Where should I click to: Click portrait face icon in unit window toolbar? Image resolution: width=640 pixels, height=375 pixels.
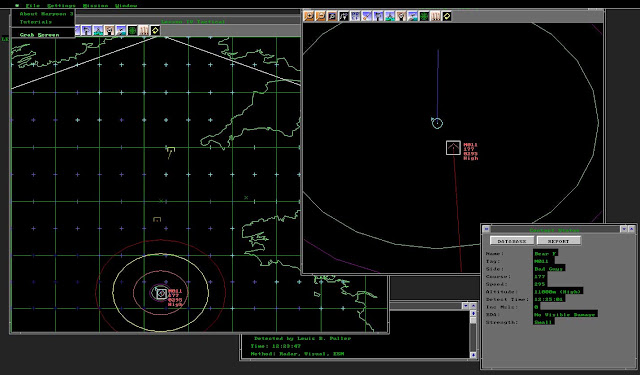click(x=401, y=16)
